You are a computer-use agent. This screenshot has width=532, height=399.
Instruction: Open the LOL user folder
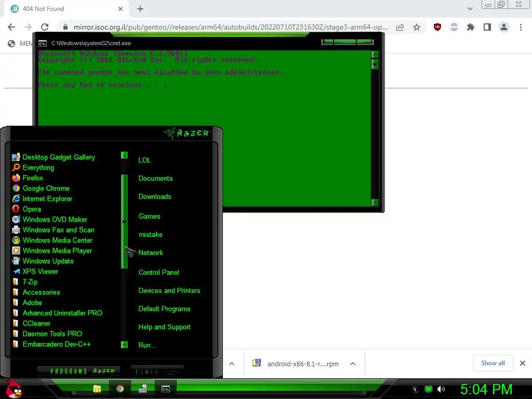tap(144, 160)
